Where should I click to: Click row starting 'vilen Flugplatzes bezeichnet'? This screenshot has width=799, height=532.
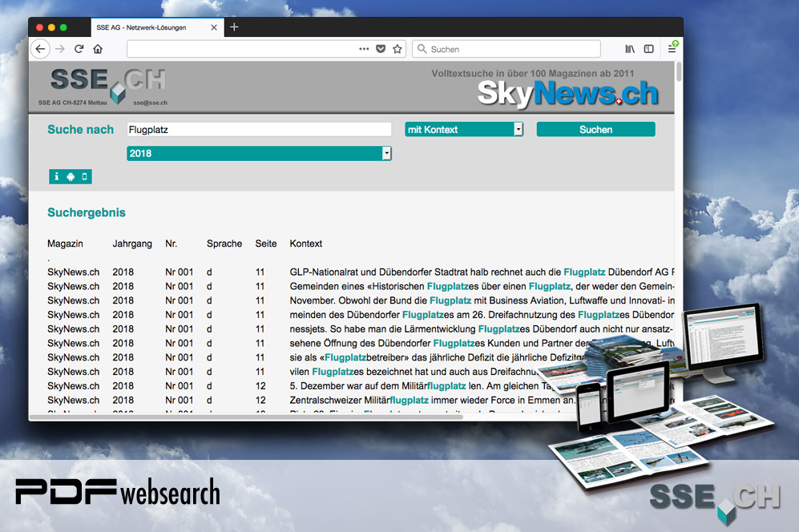point(293,372)
